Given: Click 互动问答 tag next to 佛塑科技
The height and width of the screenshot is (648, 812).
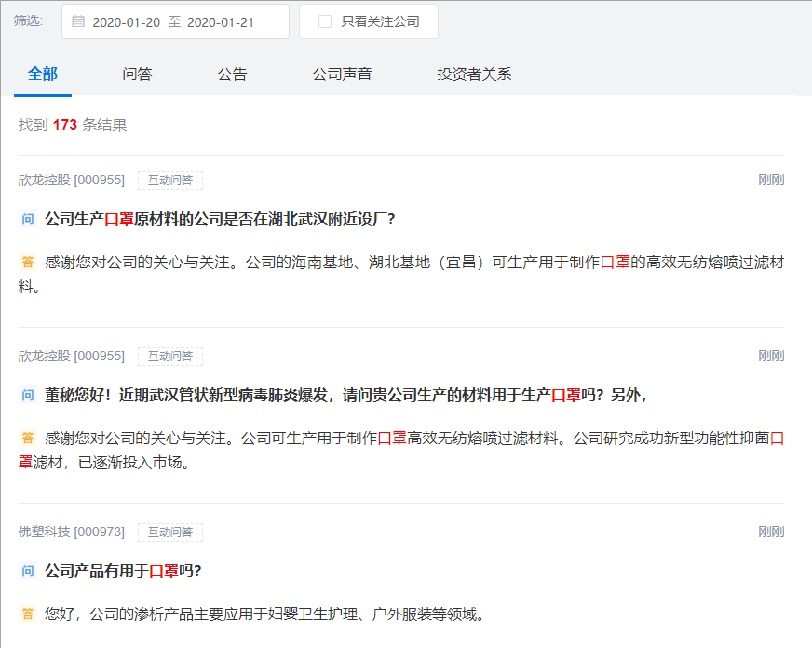Looking at the screenshot, I should (170, 532).
